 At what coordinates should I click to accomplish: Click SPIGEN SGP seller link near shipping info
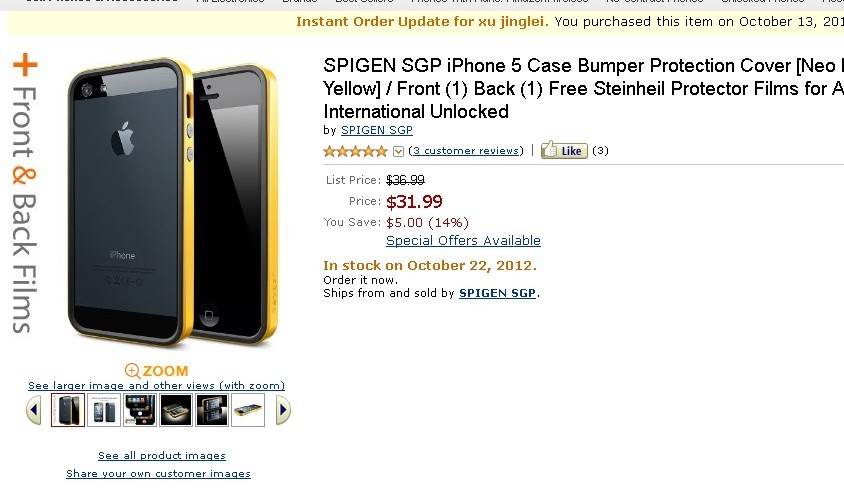pyautogui.click(x=497, y=293)
